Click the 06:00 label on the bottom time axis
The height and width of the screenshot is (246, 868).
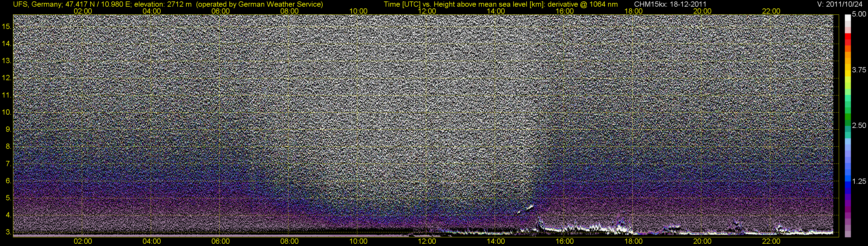coord(220,241)
